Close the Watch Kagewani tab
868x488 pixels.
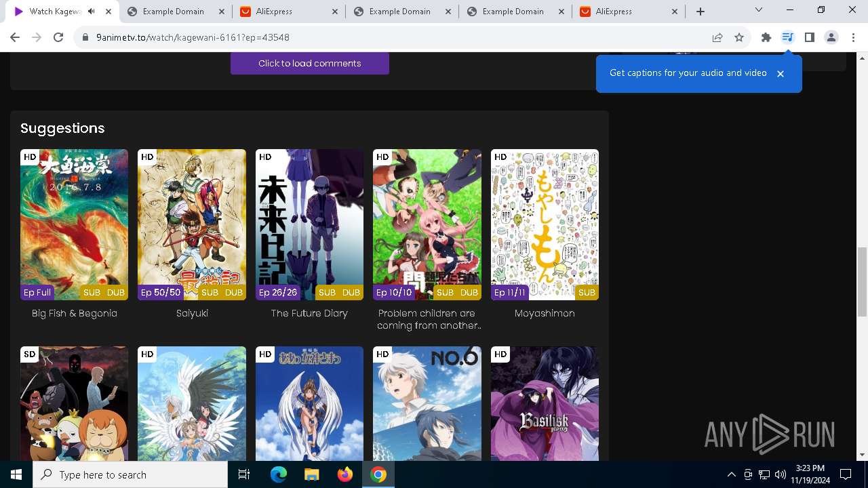(x=108, y=12)
